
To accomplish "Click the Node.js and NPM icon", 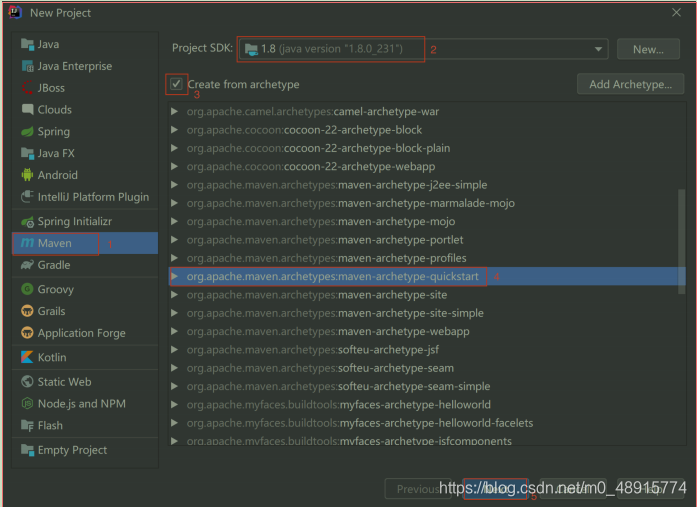I will 28,403.
